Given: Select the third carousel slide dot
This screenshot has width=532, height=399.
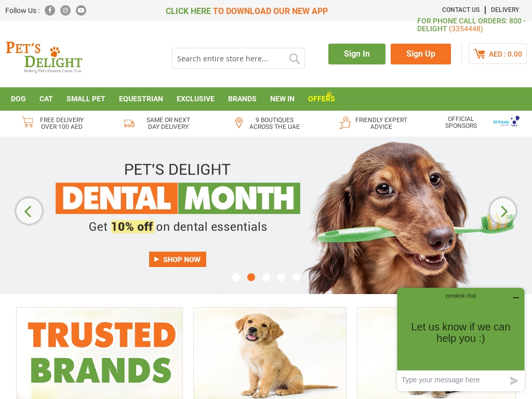Looking at the screenshot, I should pyautogui.click(x=267, y=277).
